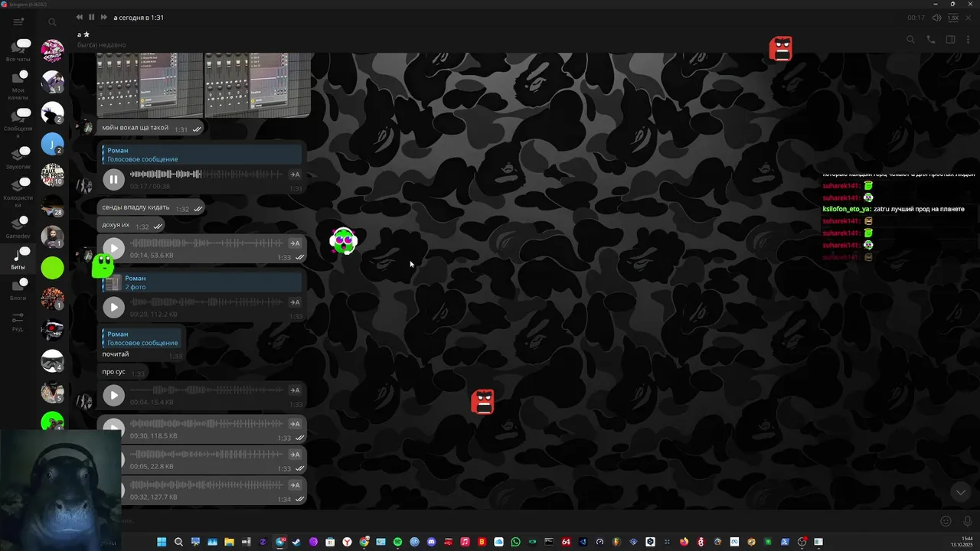
Task: Seek in the 00:14, 53.6 KB waveform
Action: [x=207, y=243]
